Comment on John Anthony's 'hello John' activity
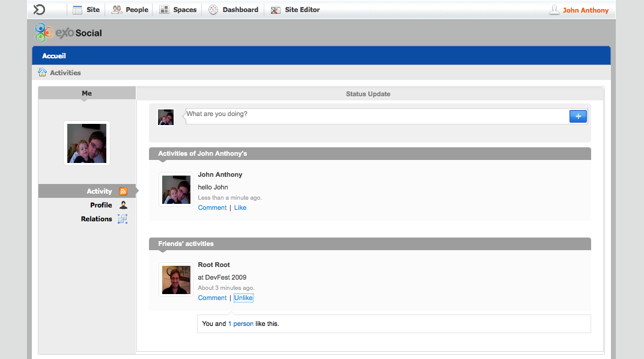Screen dimensions: 644x359 pyautogui.click(x=212, y=208)
